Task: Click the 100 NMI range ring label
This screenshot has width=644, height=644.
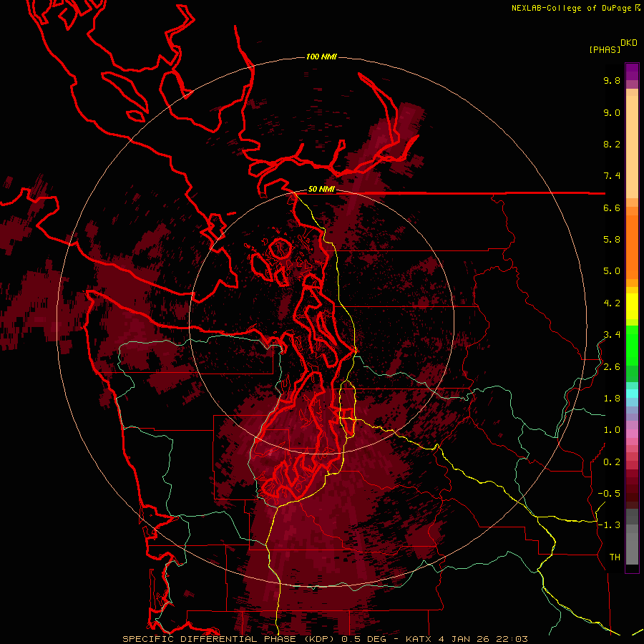Action: 321,57
